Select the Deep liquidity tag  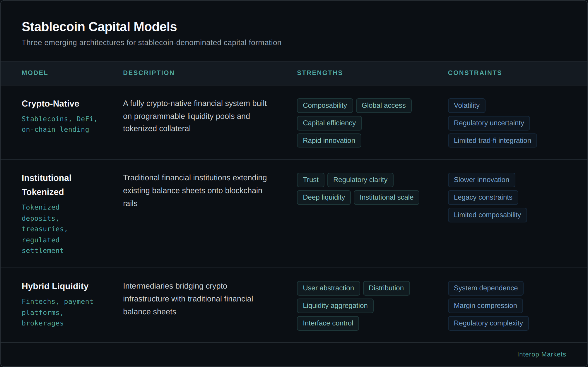(324, 198)
